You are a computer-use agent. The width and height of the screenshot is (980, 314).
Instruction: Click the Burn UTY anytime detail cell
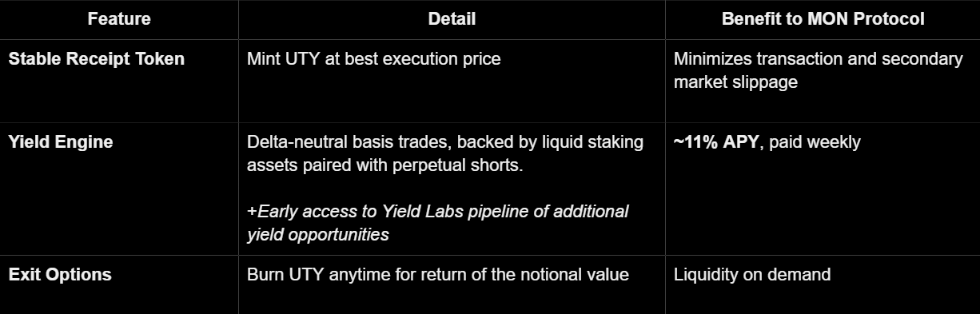click(x=438, y=275)
